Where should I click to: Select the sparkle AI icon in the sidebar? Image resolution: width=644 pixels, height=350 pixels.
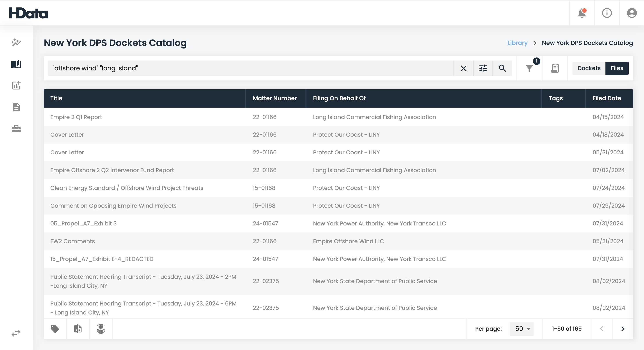[x=16, y=42]
